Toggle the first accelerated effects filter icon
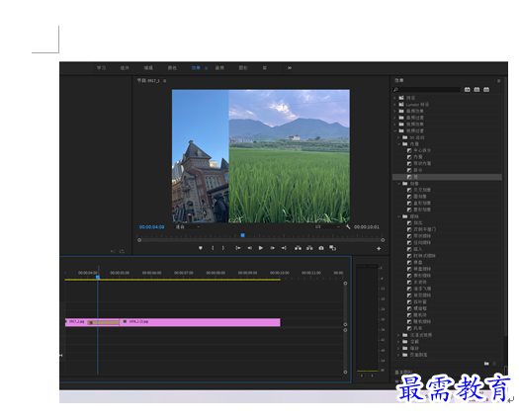Viewport: 519px width, 420px height. click(467, 90)
